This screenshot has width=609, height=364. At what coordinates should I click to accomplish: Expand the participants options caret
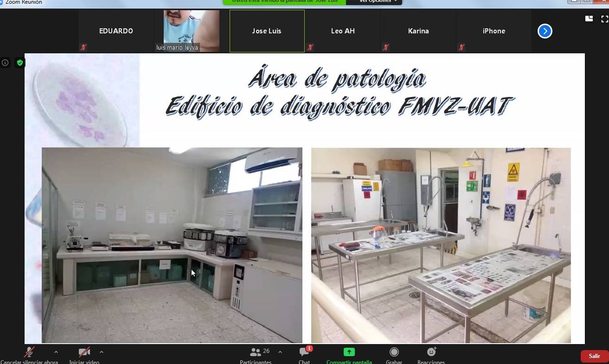[280, 352]
